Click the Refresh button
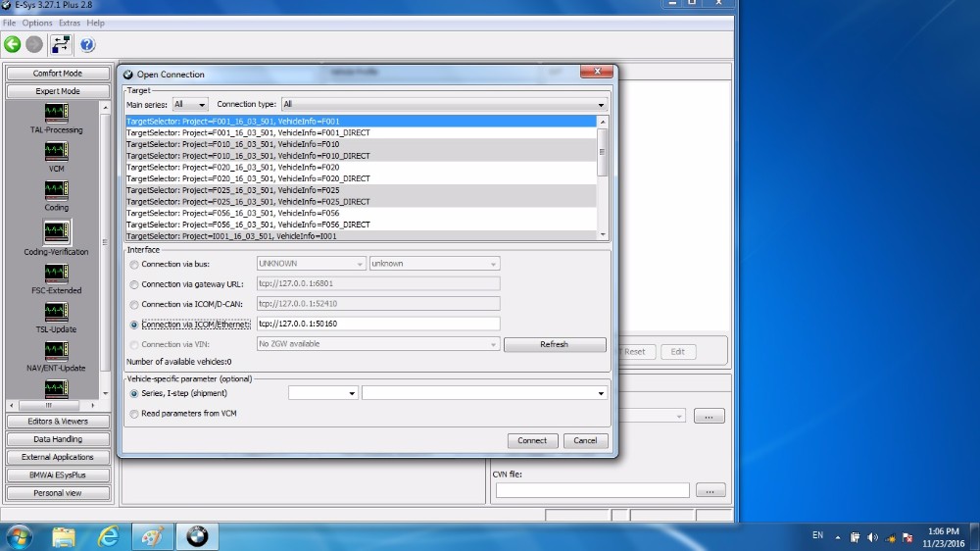980x551 pixels. (554, 344)
